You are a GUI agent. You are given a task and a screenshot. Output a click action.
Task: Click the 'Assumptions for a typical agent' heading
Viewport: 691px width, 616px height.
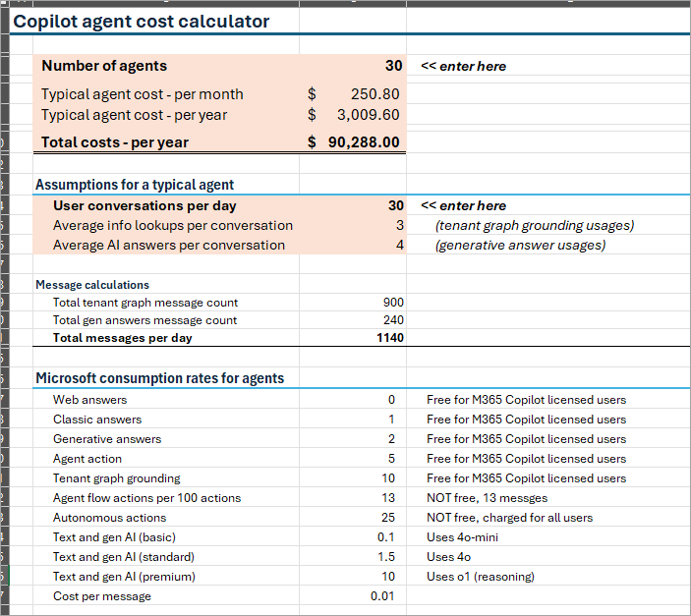pos(135,185)
